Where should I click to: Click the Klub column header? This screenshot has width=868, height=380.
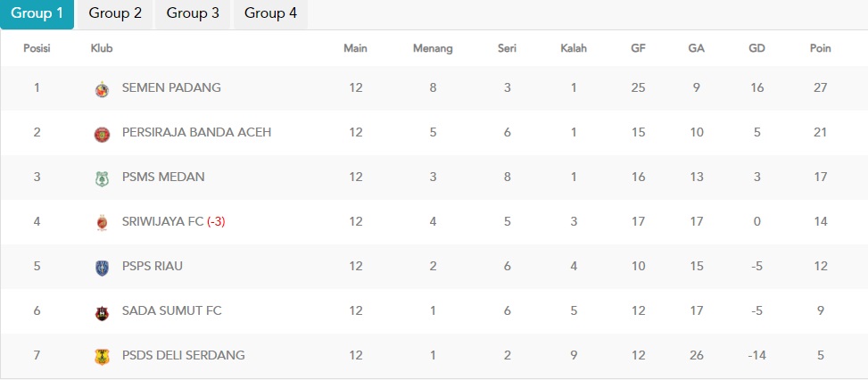(102, 48)
